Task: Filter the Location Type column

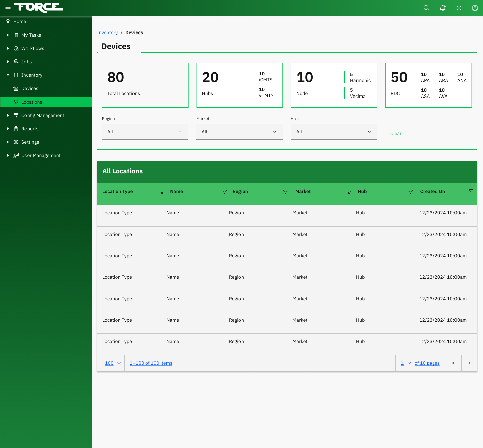Action: [x=162, y=192]
